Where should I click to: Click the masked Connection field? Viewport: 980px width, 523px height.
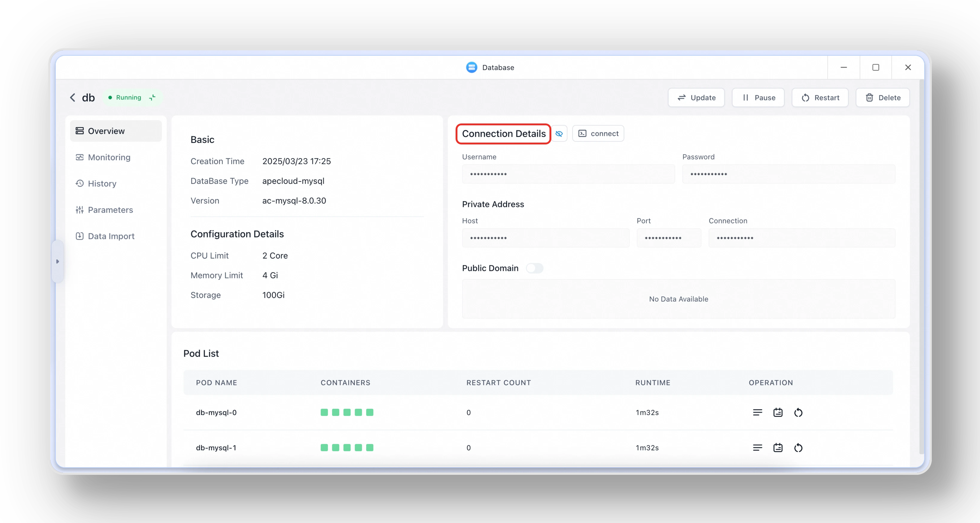[x=802, y=238]
